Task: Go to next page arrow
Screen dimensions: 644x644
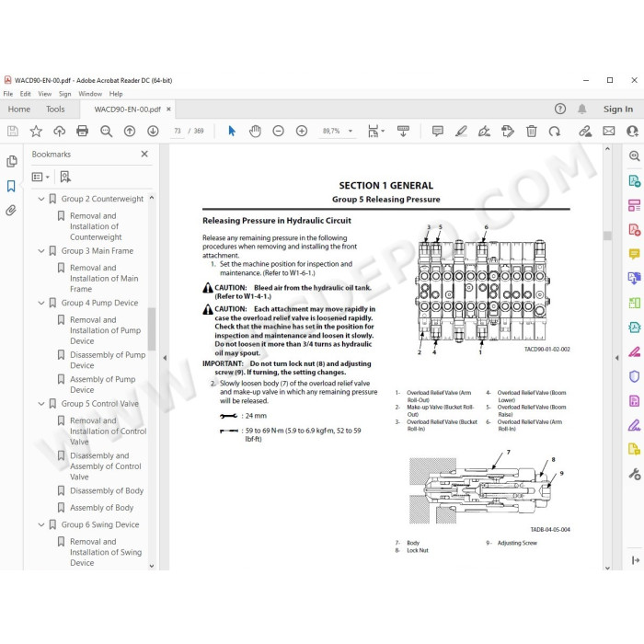Action: 154,131
